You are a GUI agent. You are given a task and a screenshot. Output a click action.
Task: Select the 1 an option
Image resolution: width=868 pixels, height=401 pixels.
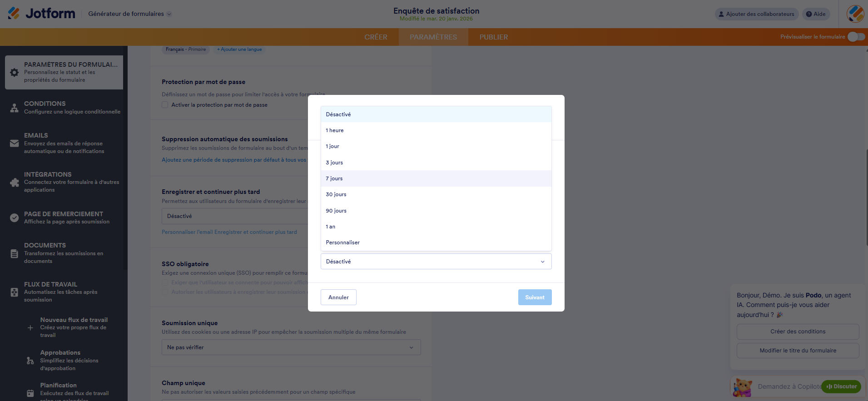tap(436, 227)
